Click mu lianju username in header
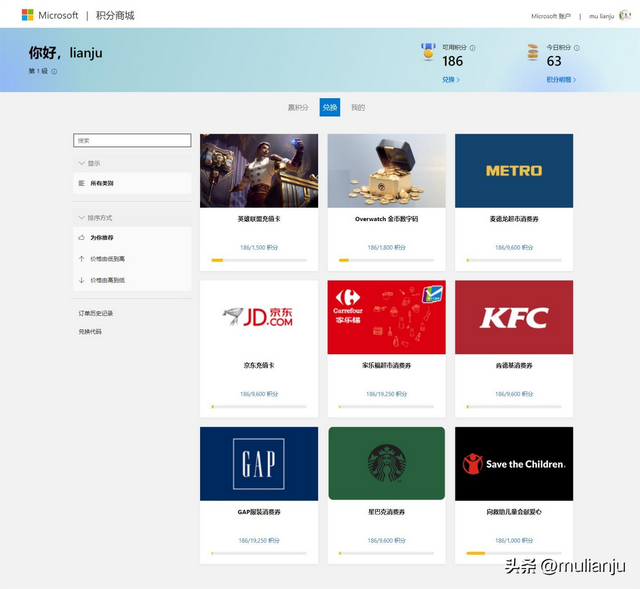The width and height of the screenshot is (640, 589). point(602,16)
